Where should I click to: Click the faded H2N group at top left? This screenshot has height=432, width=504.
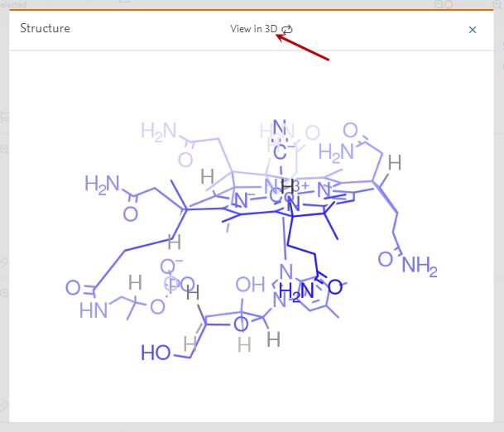click(x=158, y=131)
